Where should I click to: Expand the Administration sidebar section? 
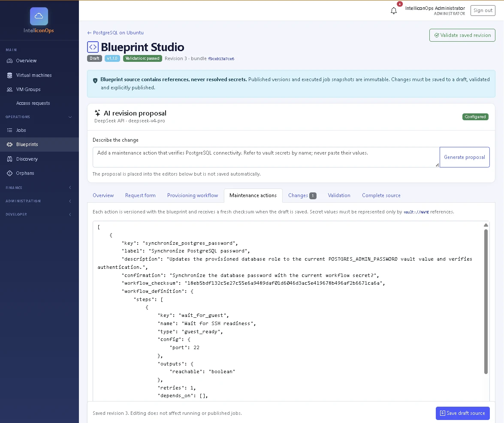click(70, 201)
